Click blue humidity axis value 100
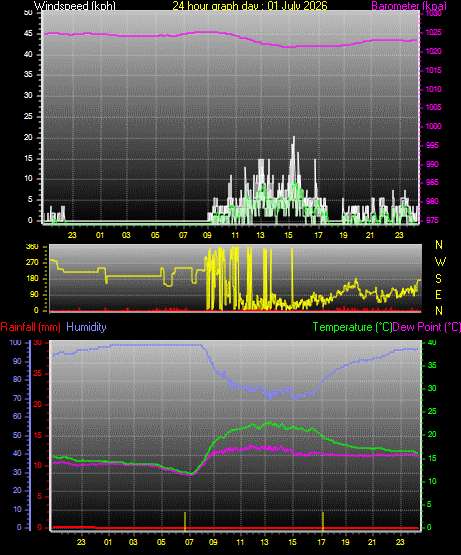Image resolution: width=461 pixels, height=555 pixels. tap(16, 343)
